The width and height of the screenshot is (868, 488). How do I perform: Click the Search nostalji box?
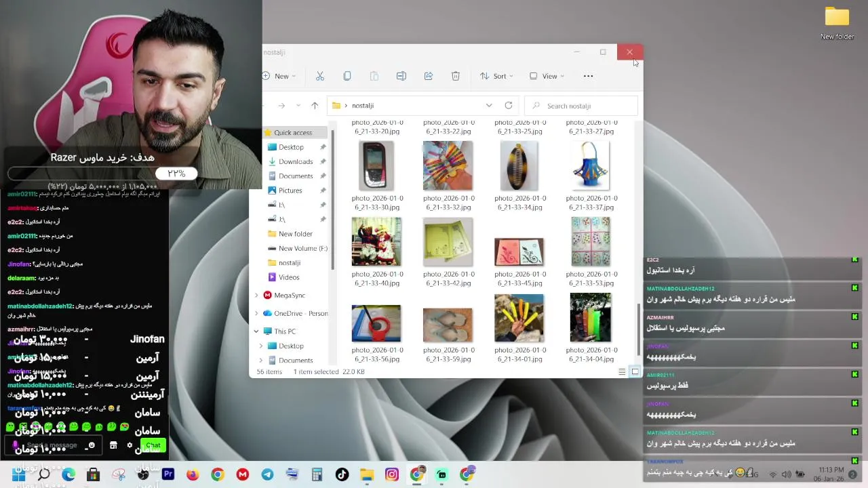pos(582,106)
